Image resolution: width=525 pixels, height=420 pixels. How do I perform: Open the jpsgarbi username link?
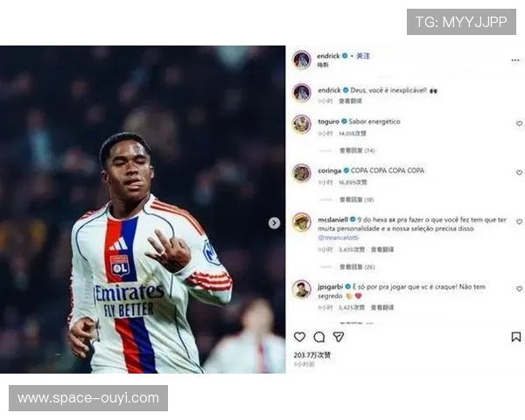(x=330, y=287)
